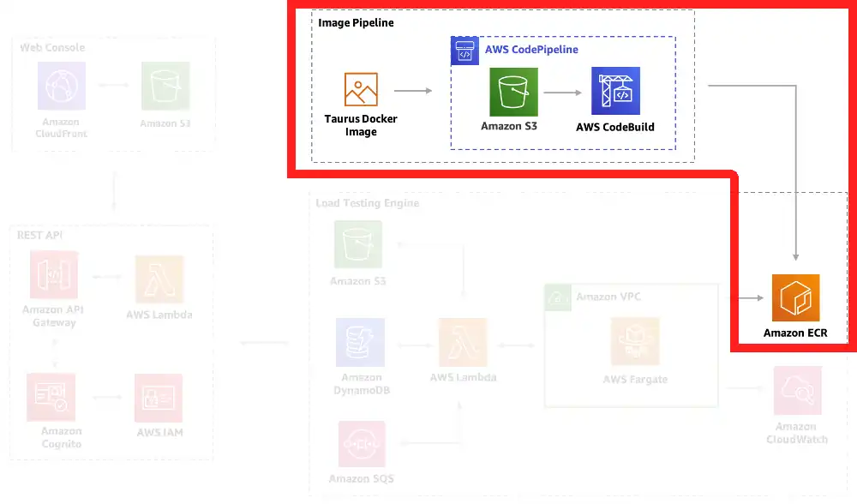Click the "Amazon S3" label in Web Console
Viewport: 857px width, 504px height.
point(165,123)
